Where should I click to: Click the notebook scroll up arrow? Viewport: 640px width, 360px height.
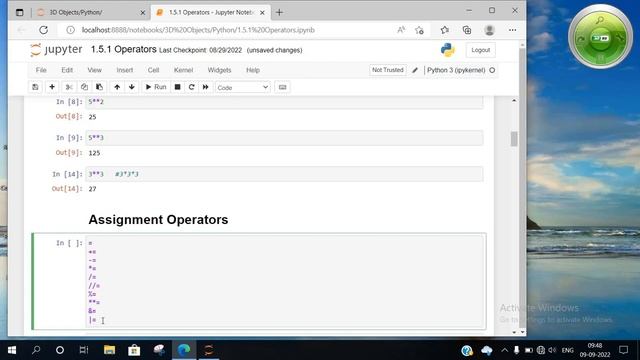pos(514,100)
